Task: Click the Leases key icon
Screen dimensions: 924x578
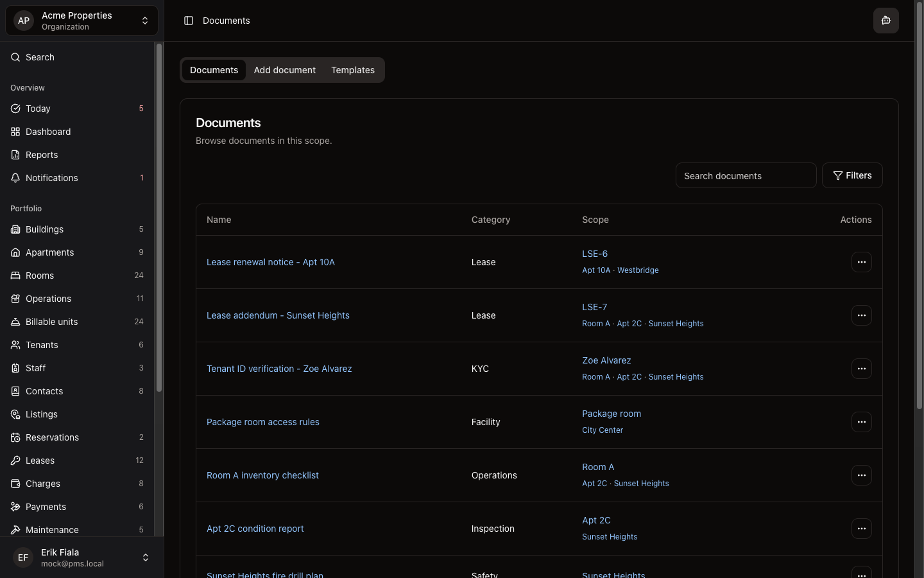Action: coord(15,460)
